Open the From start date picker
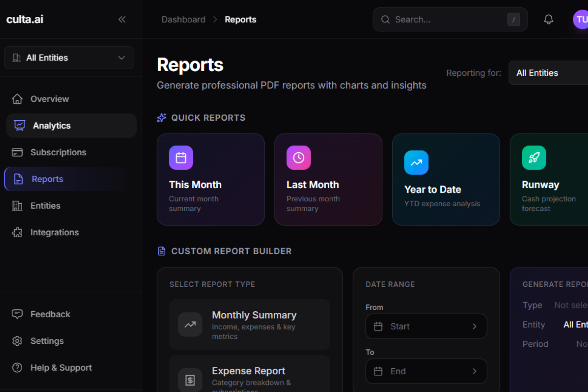Image resolution: width=588 pixels, height=392 pixels. (426, 327)
